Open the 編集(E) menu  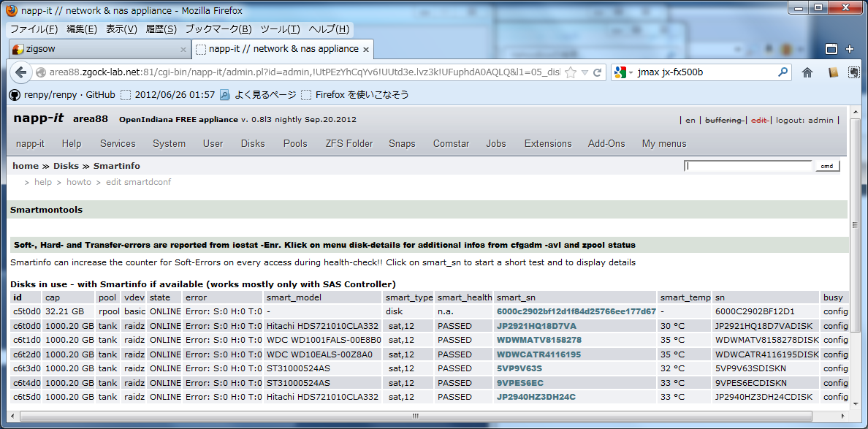pos(82,29)
